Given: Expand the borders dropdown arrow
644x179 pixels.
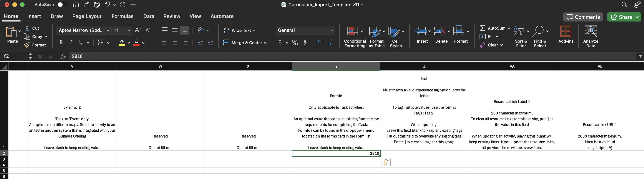Looking at the screenshot, I should point(109,43).
